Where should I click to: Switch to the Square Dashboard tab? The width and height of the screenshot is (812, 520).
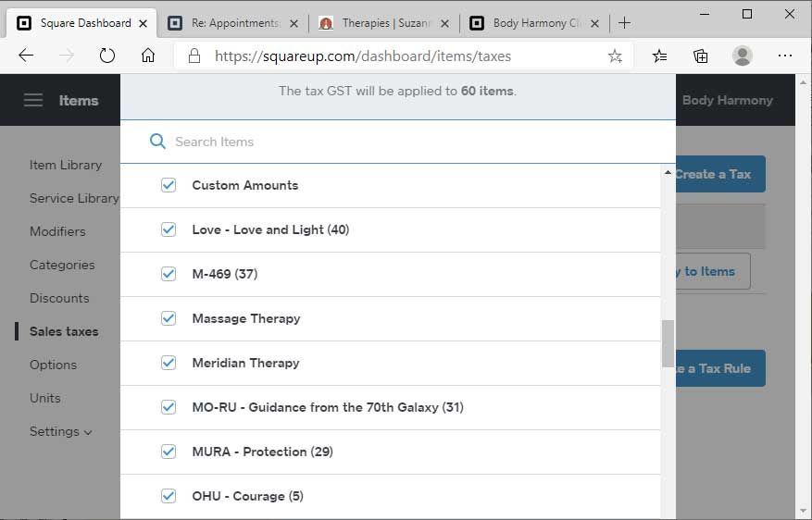(81, 23)
